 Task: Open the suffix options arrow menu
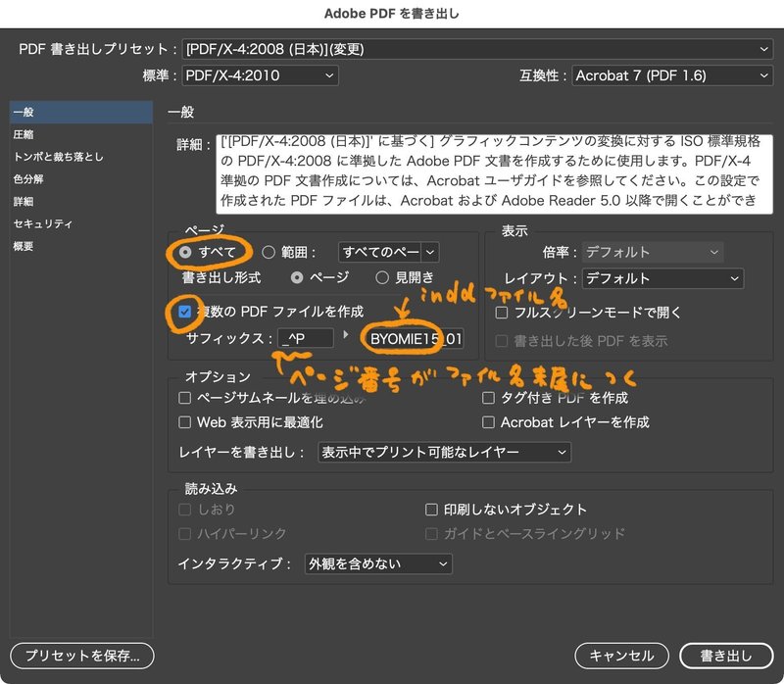point(346,334)
